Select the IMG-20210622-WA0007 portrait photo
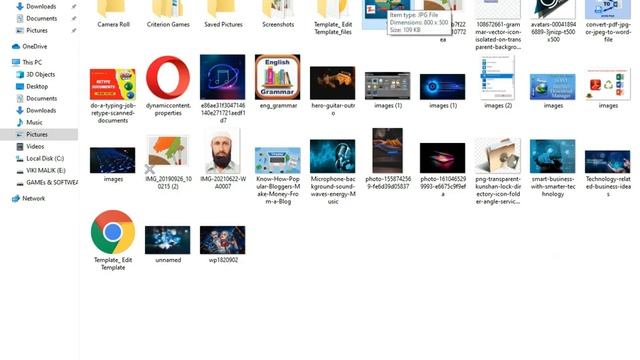Screen dimensions: 640x360 [x=223, y=159]
